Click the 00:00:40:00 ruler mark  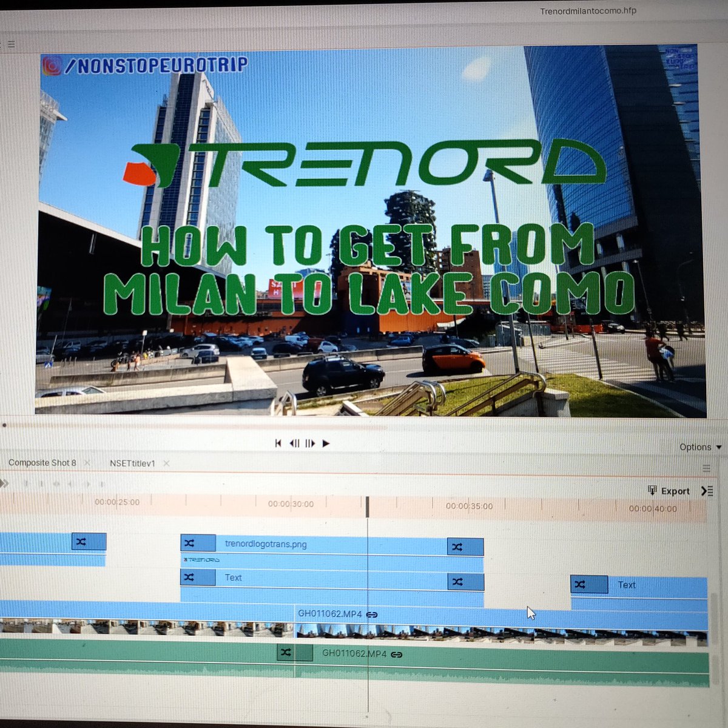click(x=653, y=509)
